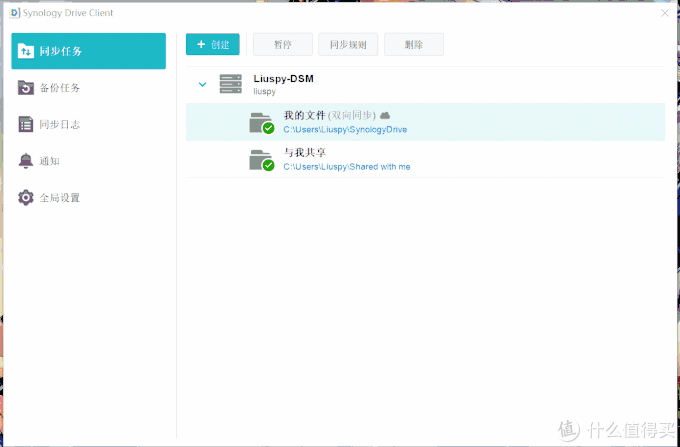
Task: Click the Synology Drive logo in title bar
Action: 15,13
